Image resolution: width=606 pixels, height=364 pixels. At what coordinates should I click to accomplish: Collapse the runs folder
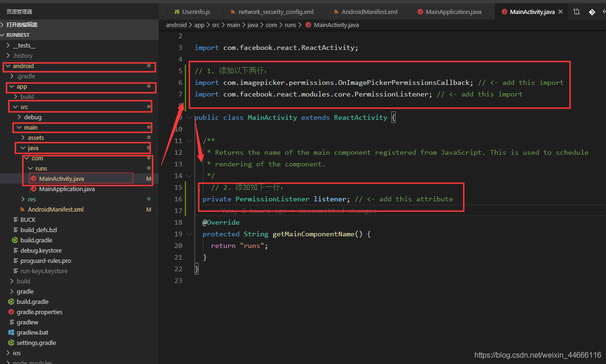pos(79,168)
